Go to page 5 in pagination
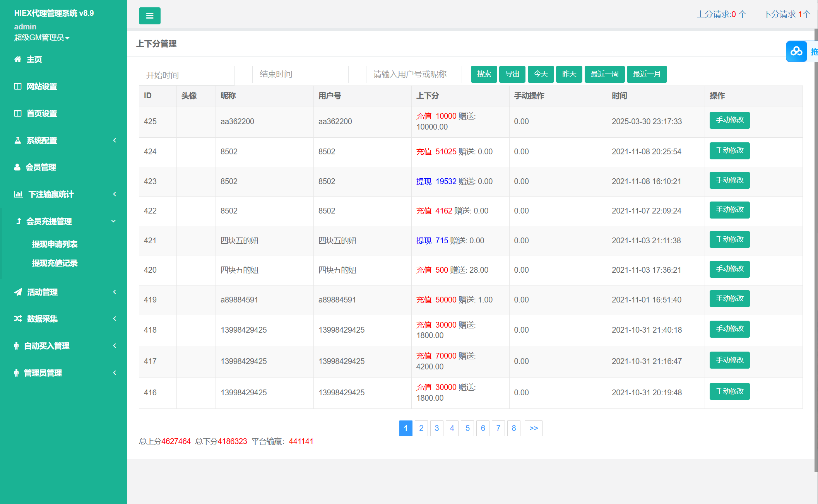The height and width of the screenshot is (504, 818). coord(467,428)
